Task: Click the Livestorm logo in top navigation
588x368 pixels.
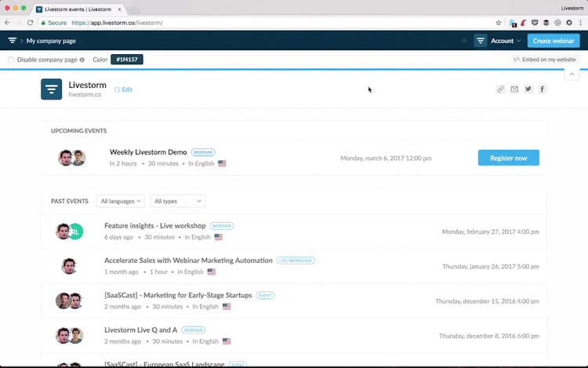Action: (x=13, y=41)
